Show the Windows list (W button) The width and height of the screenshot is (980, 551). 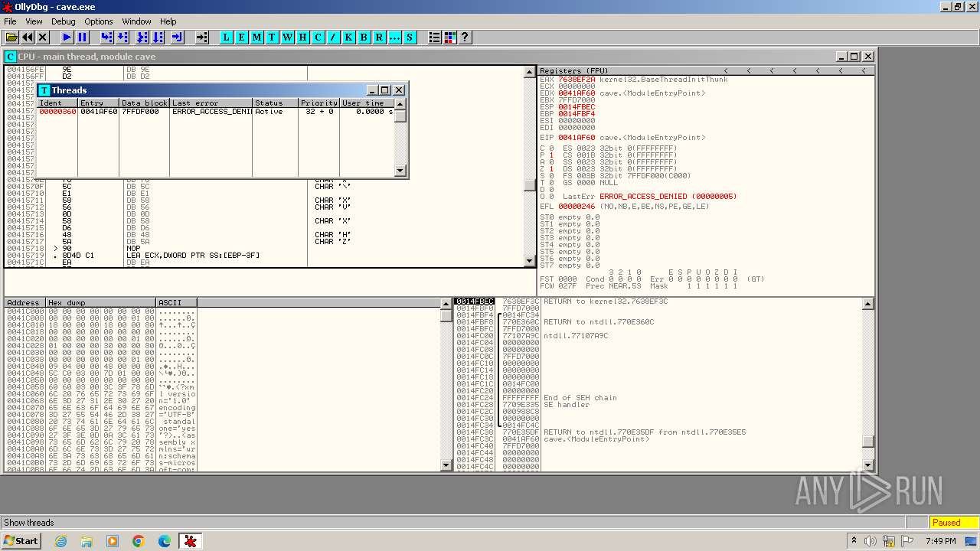[288, 37]
